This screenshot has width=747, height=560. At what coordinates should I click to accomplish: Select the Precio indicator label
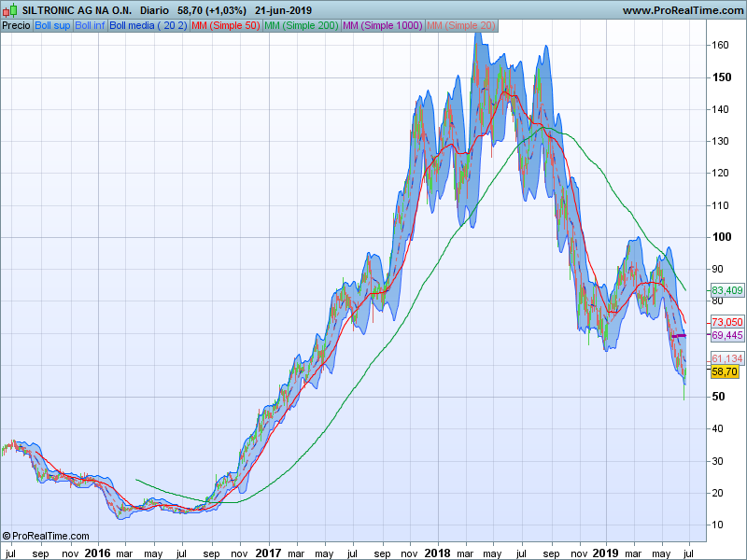pyautogui.click(x=17, y=26)
